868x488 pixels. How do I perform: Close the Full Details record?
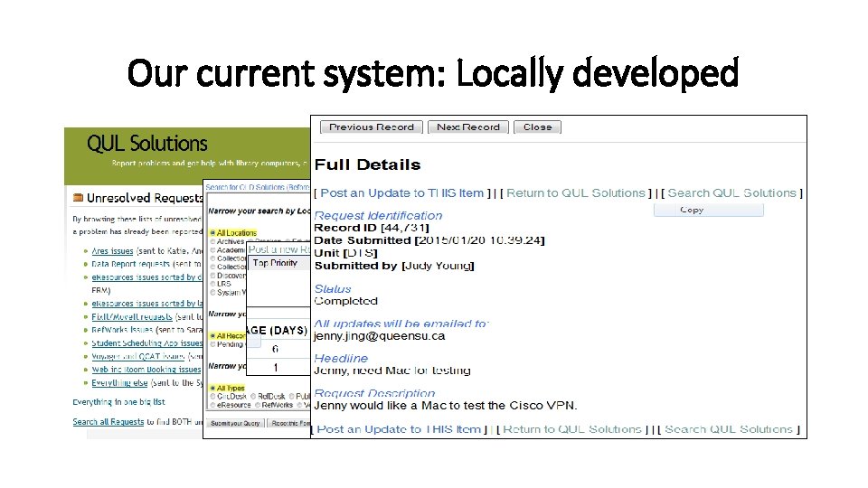(537, 127)
